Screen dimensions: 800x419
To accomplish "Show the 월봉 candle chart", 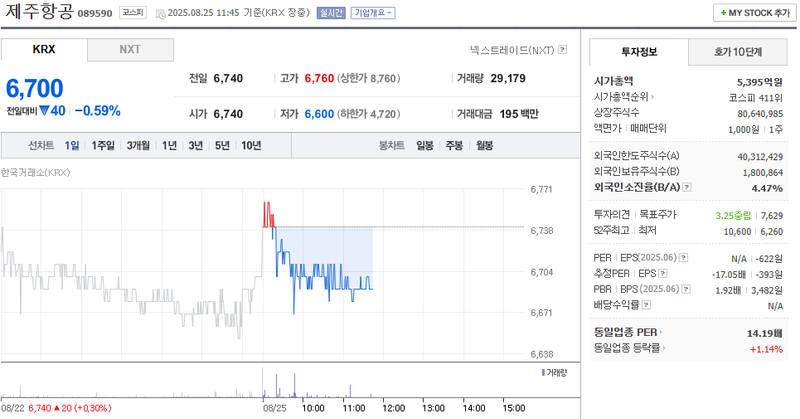I will pyautogui.click(x=485, y=145).
